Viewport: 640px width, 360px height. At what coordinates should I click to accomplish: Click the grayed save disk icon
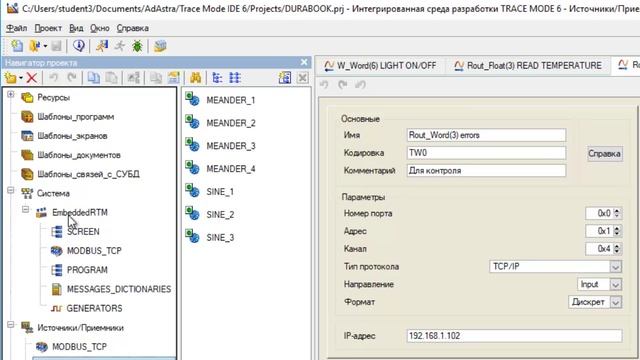(x=56, y=46)
